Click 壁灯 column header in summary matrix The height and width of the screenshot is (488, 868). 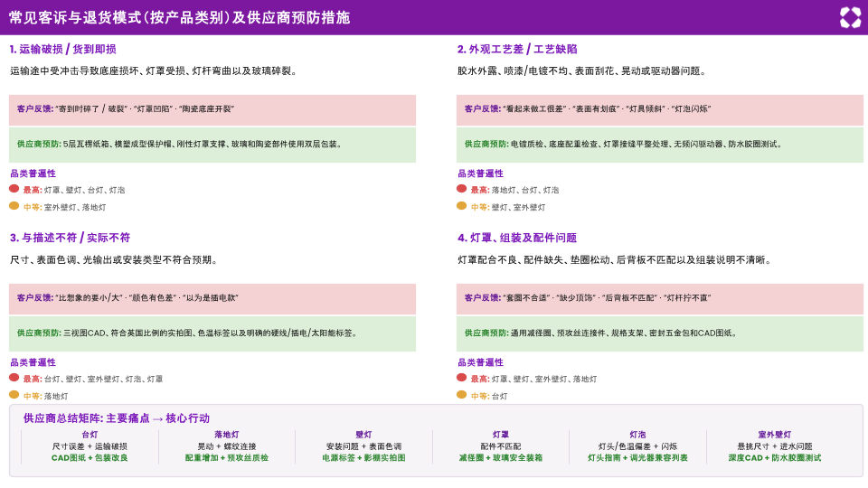click(363, 435)
